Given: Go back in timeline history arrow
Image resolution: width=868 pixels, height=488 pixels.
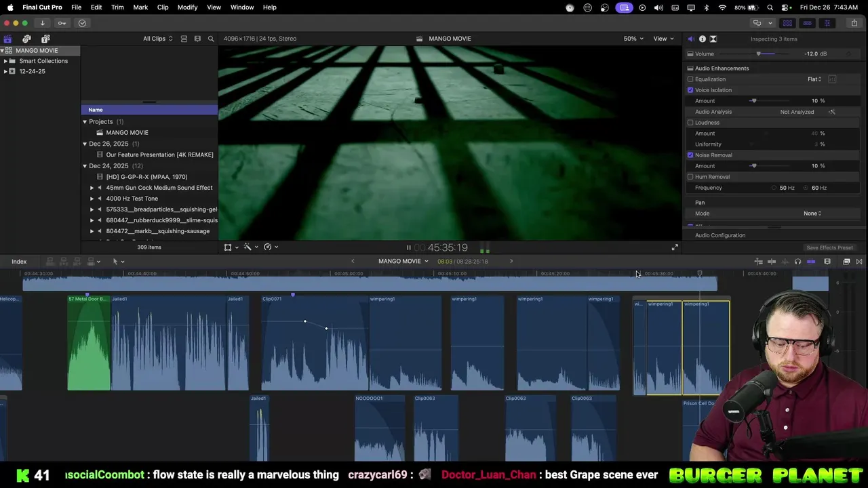Looking at the screenshot, I should (353, 262).
